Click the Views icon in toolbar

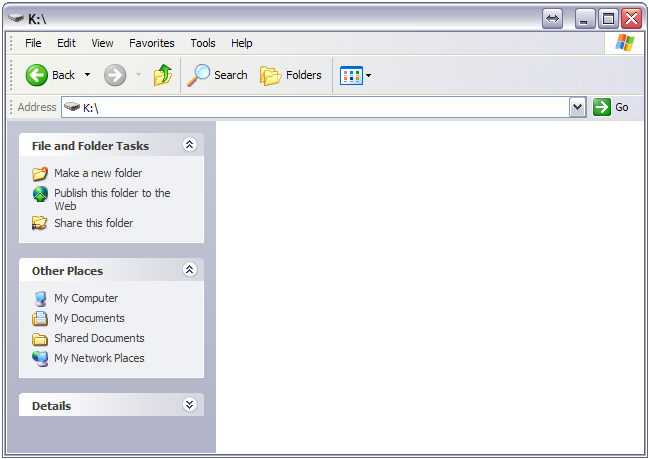350,75
